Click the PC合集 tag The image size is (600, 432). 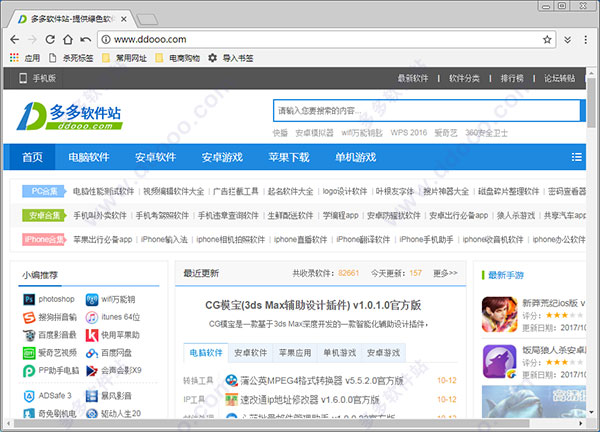click(x=44, y=191)
